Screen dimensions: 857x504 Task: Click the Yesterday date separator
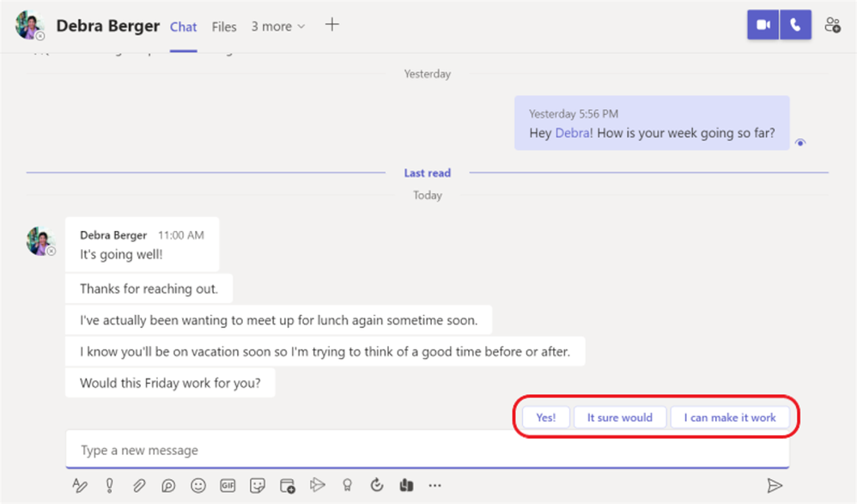tap(428, 74)
